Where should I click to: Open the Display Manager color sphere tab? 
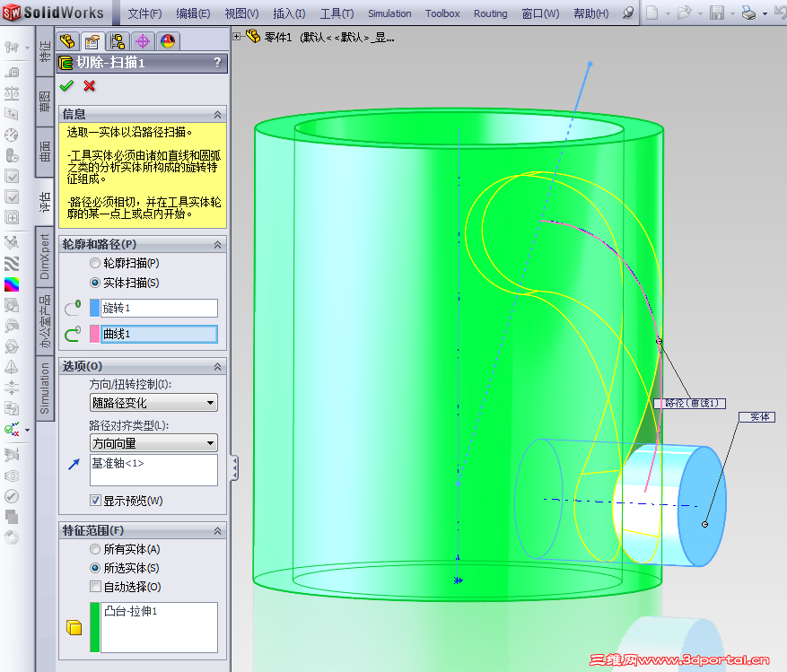pyautogui.click(x=168, y=41)
